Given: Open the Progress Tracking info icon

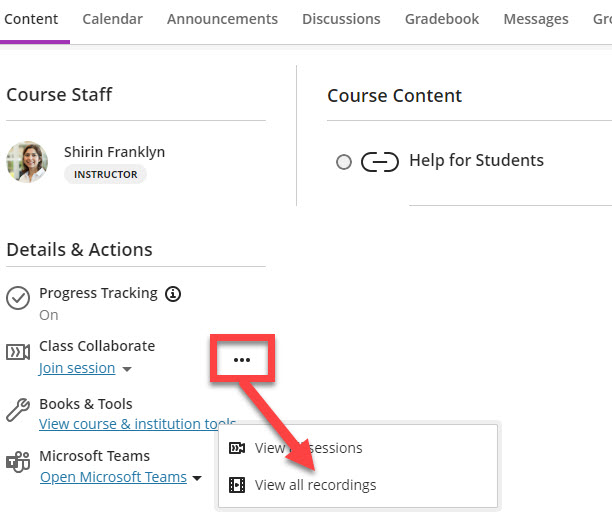Looking at the screenshot, I should [174, 294].
